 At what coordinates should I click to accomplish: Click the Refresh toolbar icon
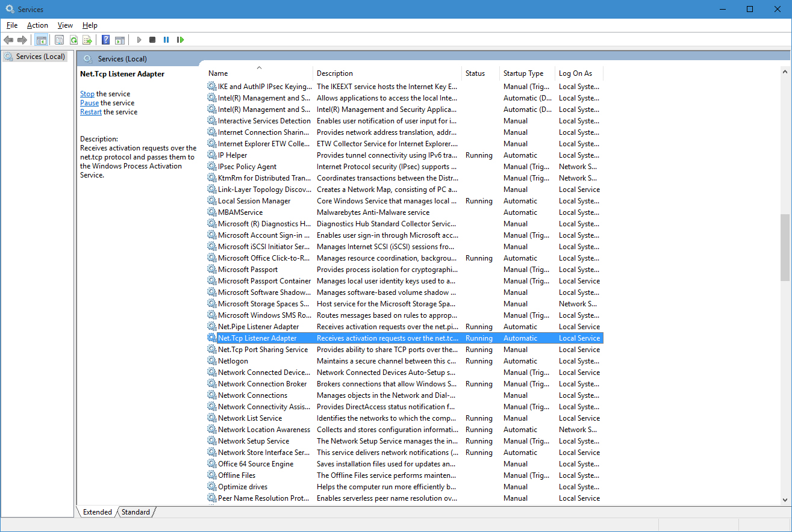(73, 40)
